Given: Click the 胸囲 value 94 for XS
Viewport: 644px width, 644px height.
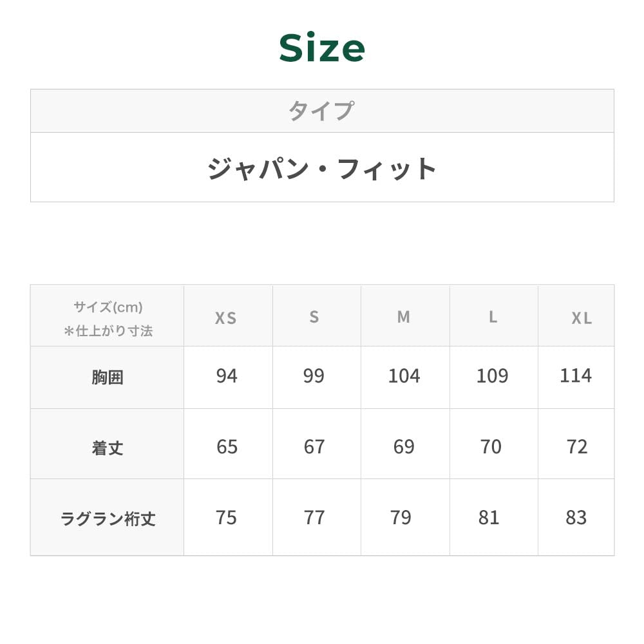Looking at the screenshot, I should [227, 376].
